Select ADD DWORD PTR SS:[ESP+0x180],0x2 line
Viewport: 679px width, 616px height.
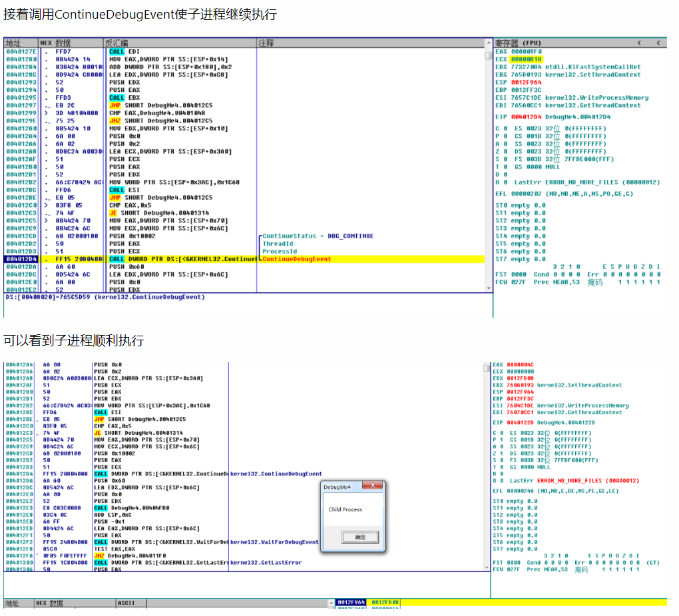[x=170, y=67]
